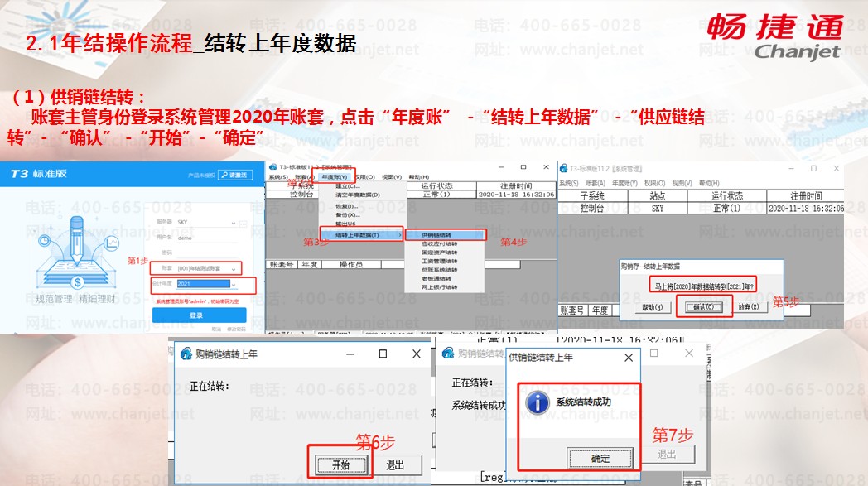Click the server browse icon beside SKY

tap(243, 224)
